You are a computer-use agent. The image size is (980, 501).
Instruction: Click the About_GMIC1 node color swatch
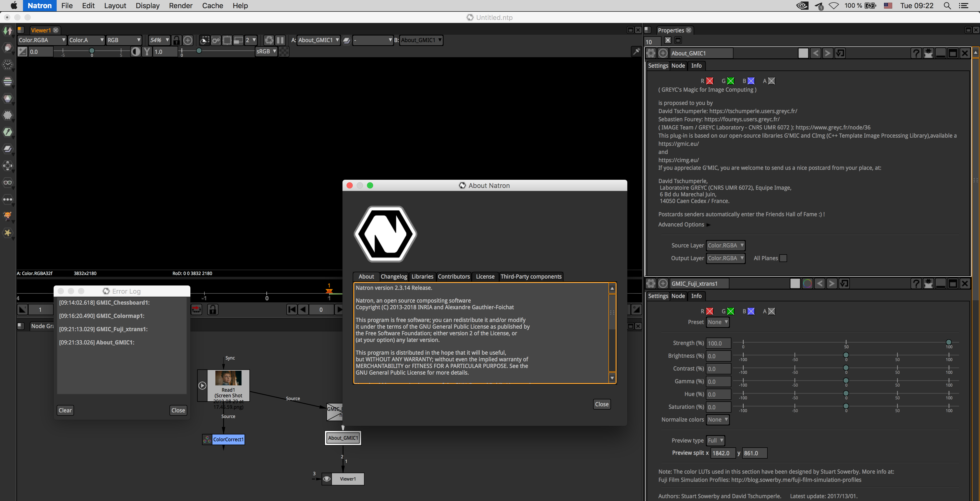[x=803, y=53]
